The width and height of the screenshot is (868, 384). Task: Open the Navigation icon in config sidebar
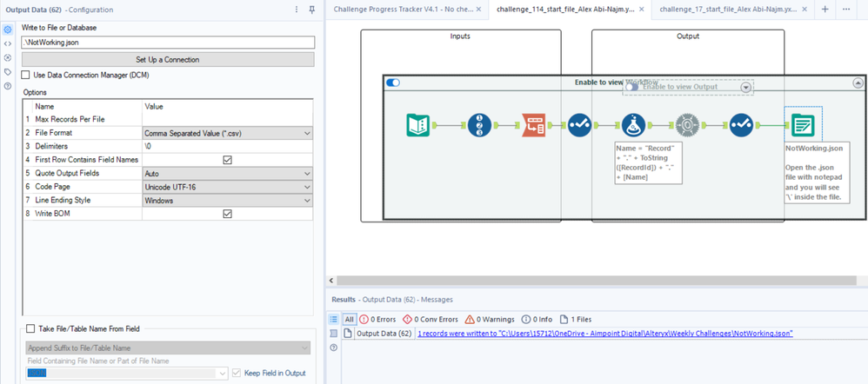(8, 57)
